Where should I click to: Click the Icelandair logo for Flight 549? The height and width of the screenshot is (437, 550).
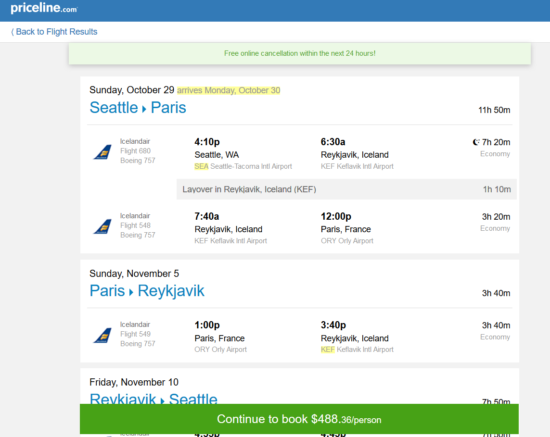[x=102, y=335]
